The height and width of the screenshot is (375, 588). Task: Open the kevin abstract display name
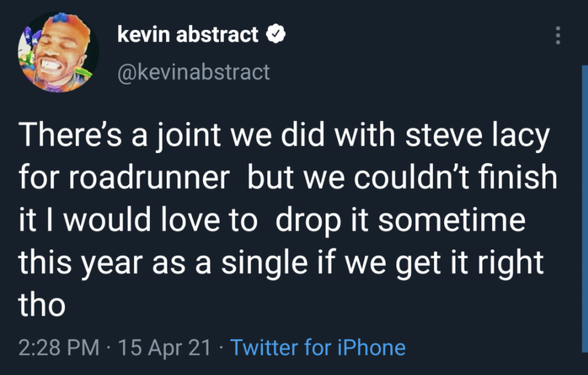188,34
